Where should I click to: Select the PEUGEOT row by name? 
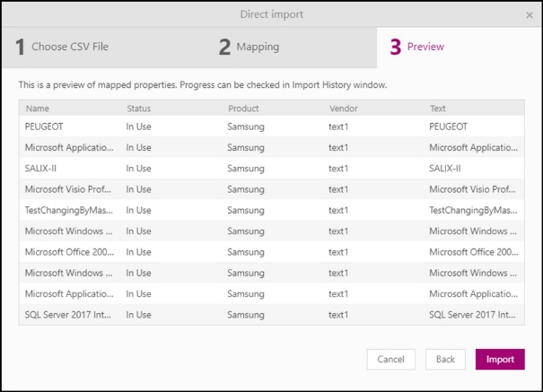pos(44,126)
